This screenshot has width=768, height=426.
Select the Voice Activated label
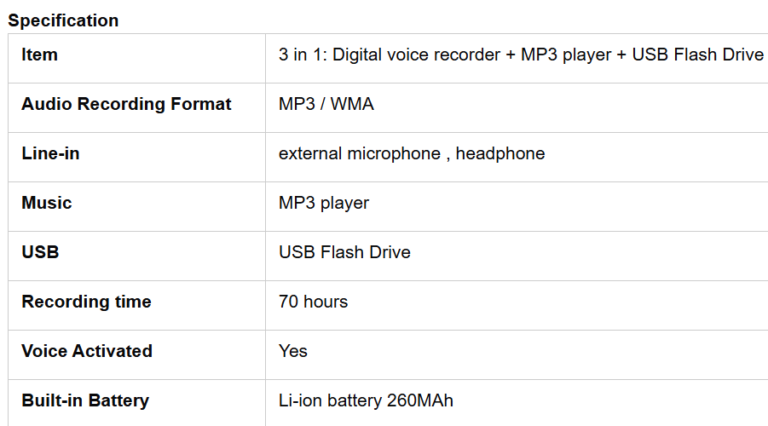87,351
